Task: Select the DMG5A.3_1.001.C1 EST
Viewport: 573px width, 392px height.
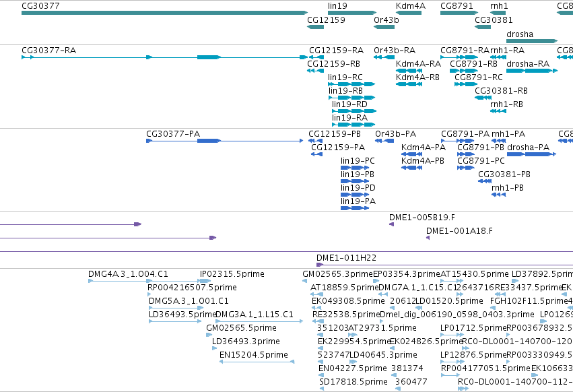Action: [176, 308]
